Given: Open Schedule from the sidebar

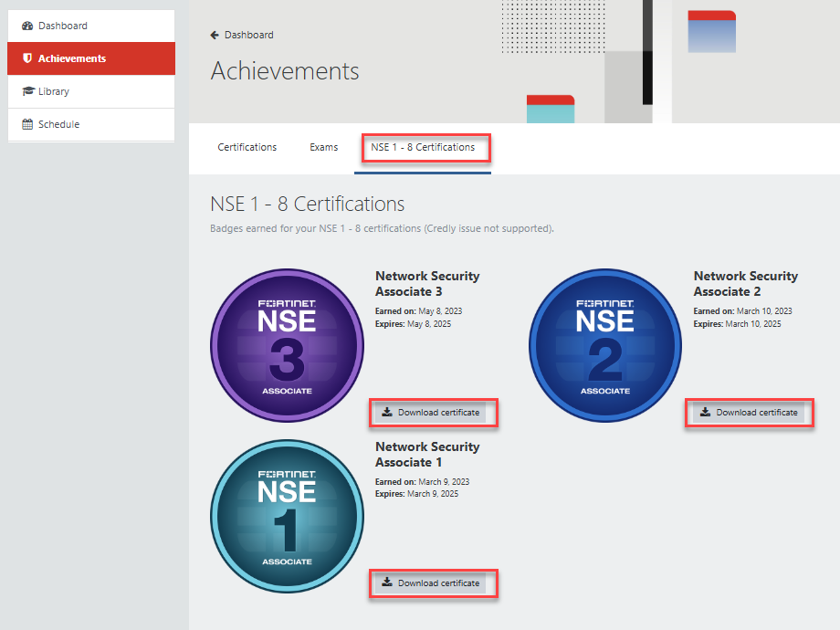Looking at the screenshot, I should click(91, 124).
